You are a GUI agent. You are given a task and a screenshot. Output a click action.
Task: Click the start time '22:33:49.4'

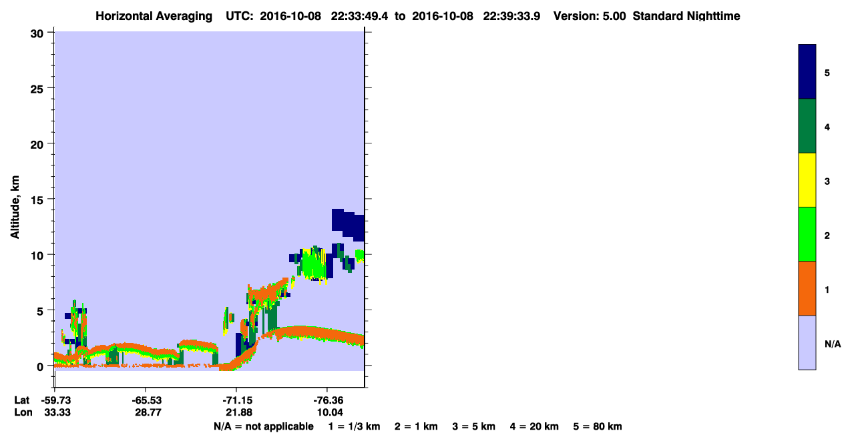361,16
